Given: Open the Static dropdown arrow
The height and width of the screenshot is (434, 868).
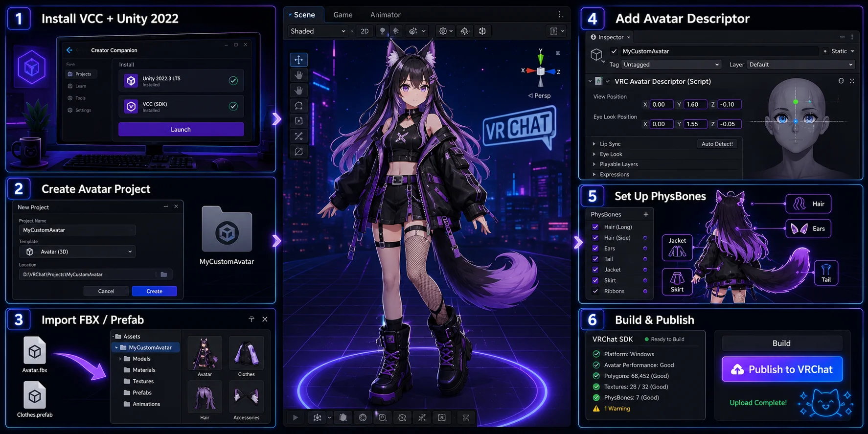Looking at the screenshot, I should [852, 51].
